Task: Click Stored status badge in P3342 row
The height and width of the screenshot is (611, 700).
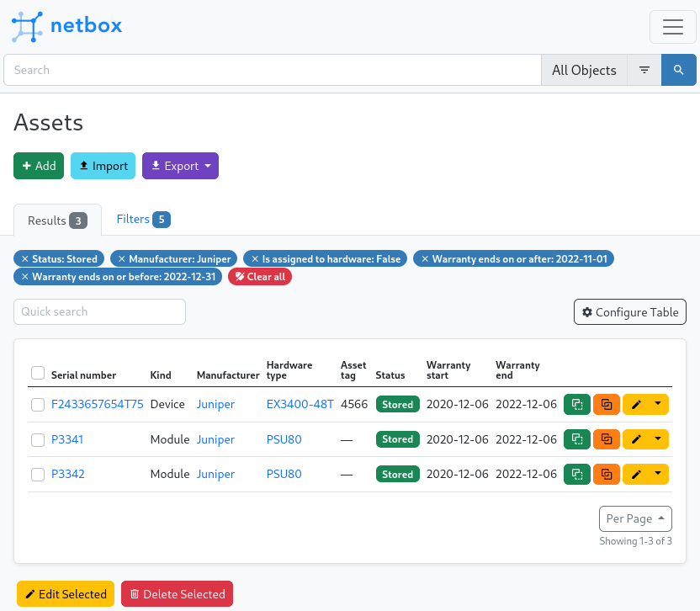Action: pyautogui.click(x=398, y=474)
